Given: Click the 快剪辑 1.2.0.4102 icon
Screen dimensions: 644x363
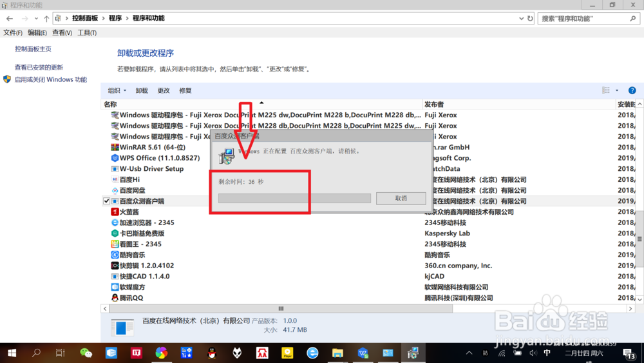Looking at the screenshot, I should [115, 266].
